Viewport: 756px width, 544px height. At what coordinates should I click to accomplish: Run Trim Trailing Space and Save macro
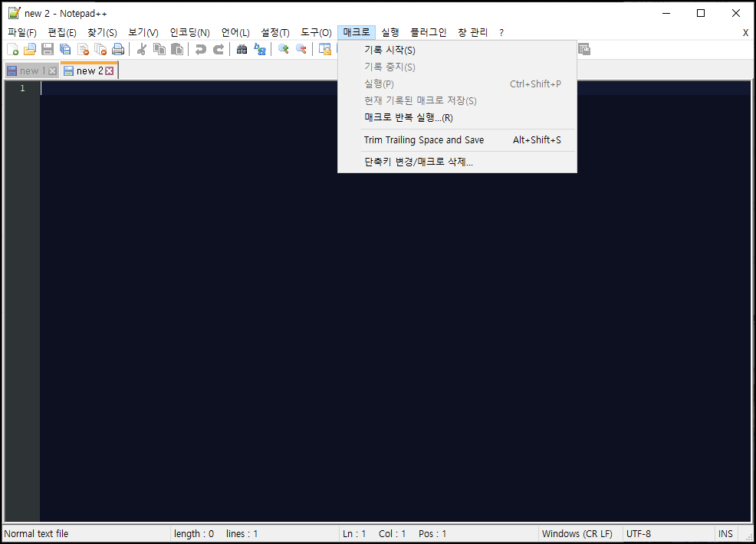[457, 139]
